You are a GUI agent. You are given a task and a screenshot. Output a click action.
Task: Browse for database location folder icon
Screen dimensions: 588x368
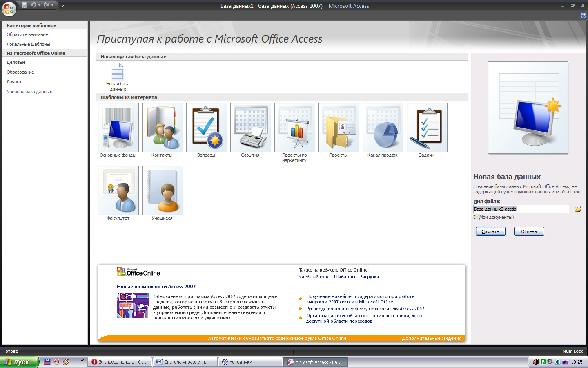pos(578,209)
